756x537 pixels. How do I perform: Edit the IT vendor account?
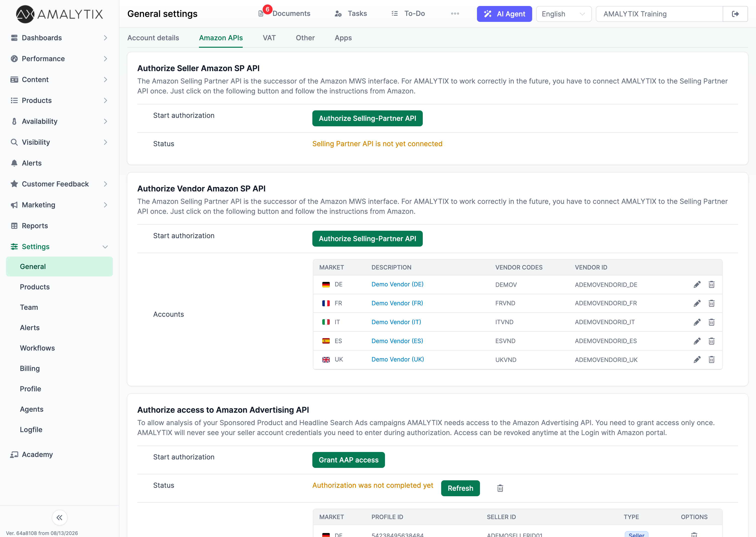coord(697,322)
